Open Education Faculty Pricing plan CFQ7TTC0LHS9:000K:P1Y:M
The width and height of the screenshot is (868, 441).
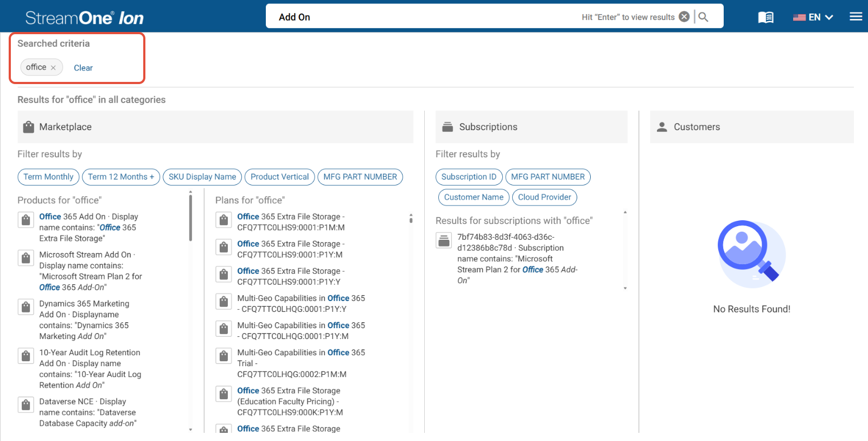tap(290, 401)
